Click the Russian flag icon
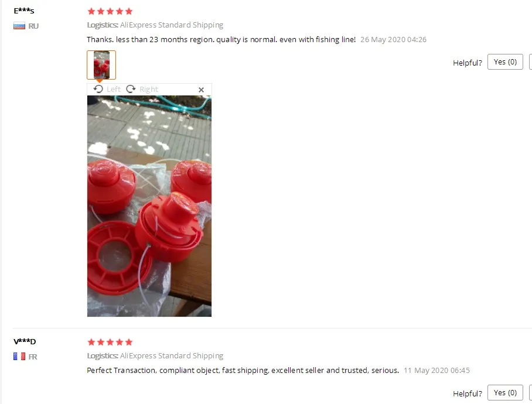This screenshot has height=404, width=532. pyautogui.click(x=19, y=26)
